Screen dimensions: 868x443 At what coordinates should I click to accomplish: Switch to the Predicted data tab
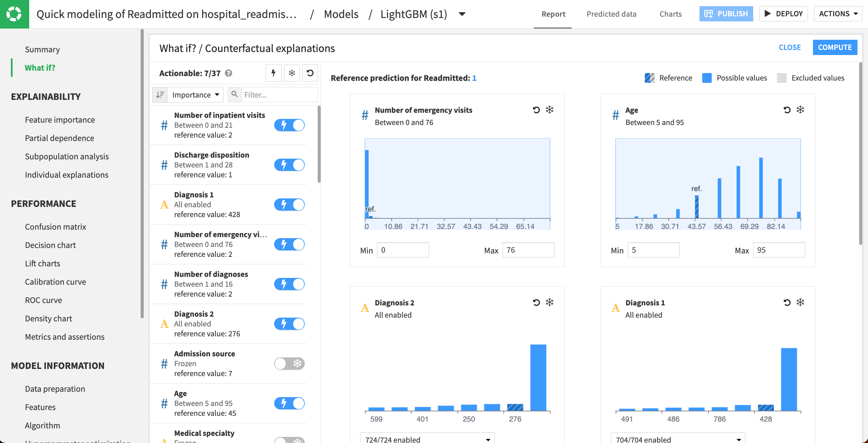click(611, 14)
